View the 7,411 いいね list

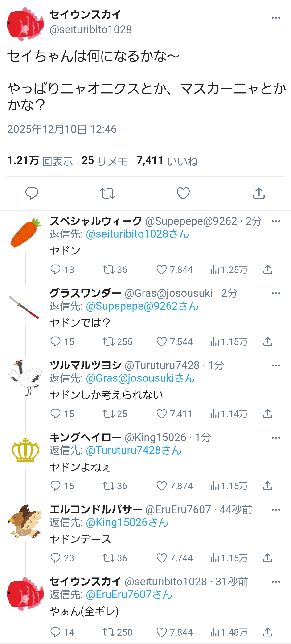[x=167, y=161]
